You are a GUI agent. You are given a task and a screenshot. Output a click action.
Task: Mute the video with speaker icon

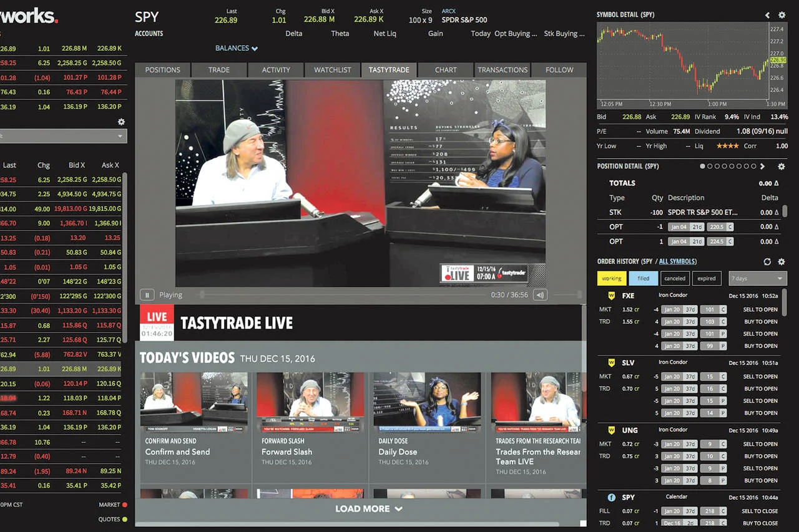click(x=541, y=295)
